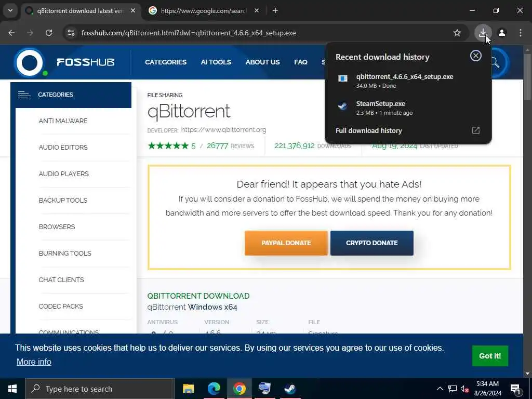Bookmark this page with the star icon
Screen dimensions: 532x399
click(x=457, y=33)
